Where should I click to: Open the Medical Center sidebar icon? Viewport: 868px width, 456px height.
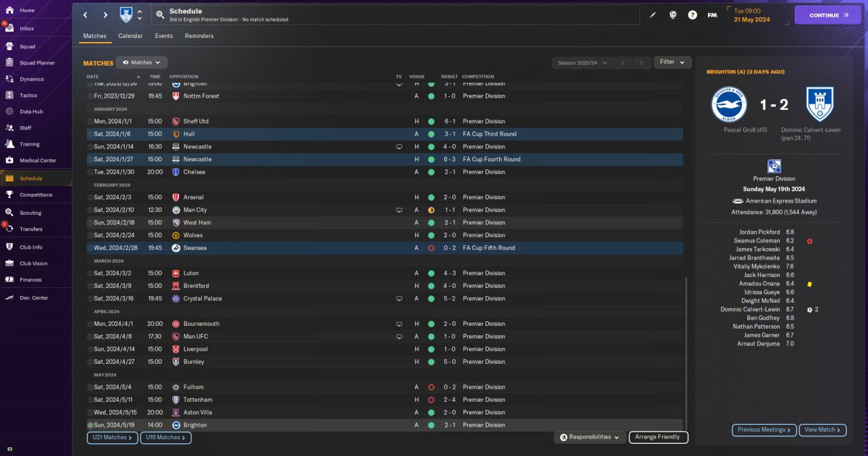pos(9,161)
